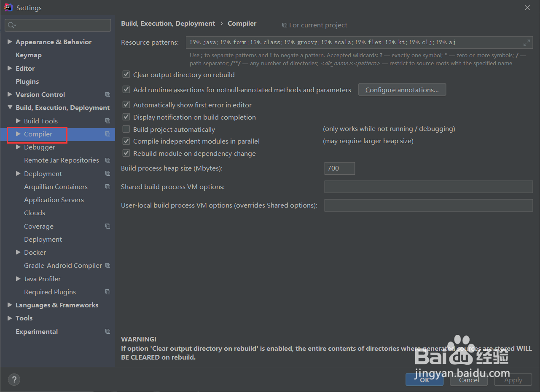
Task: Click project-level icon next to Version Control
Action: click(x=107, y=95)
